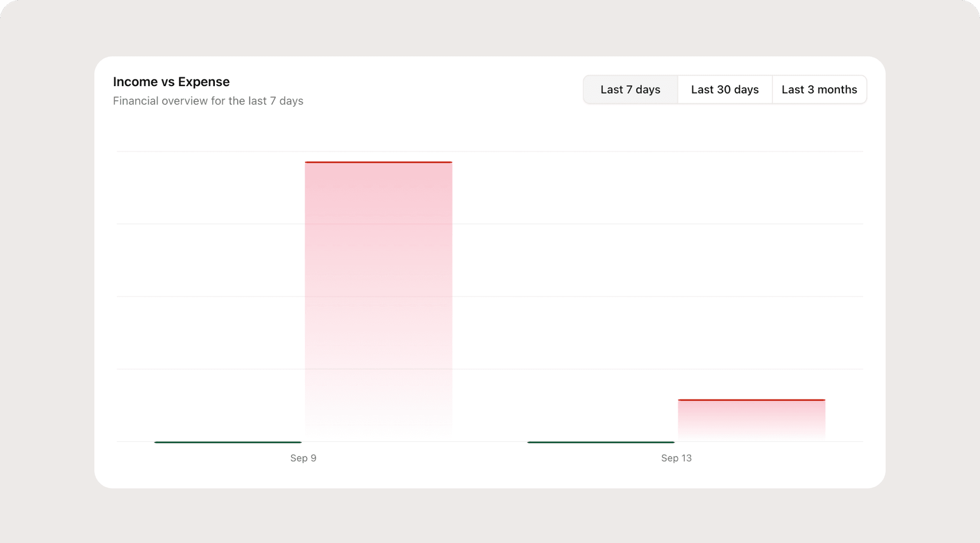This screenshot has height=543, width=980.
Task: Click the Financial overview subtitle text
Action: click(x=208, y=101)
